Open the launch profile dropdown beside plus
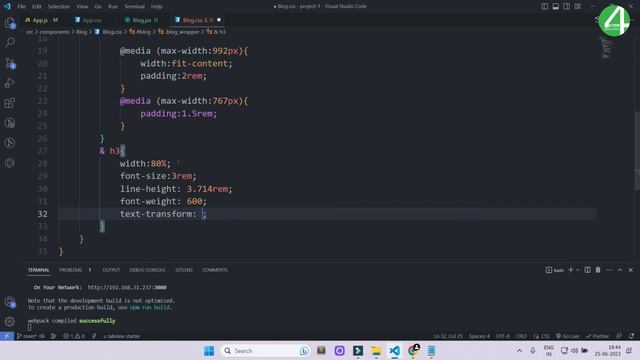 click(x=578, y=270)
